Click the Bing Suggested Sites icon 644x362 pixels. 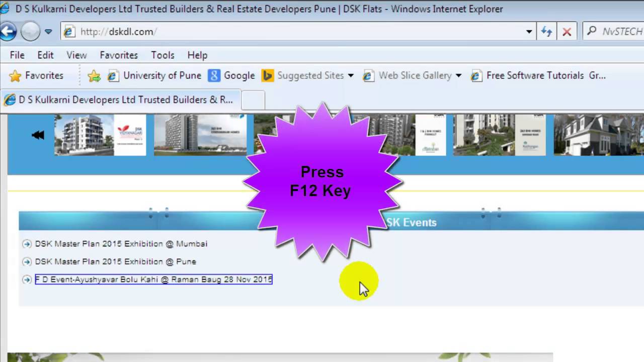[268, 76]
